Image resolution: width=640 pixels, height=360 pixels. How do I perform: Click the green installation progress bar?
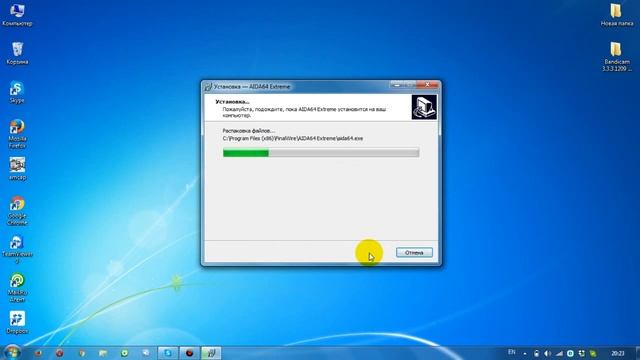pos(321,153)
